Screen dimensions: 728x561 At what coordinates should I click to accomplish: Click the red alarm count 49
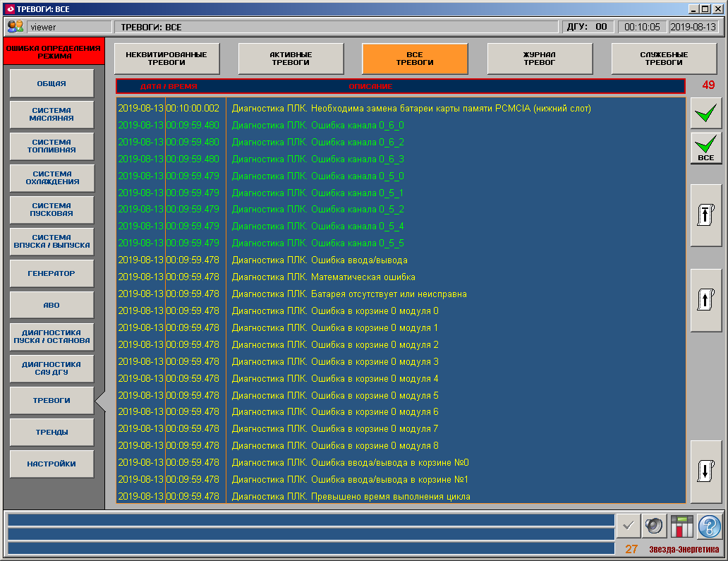click(708, 85)
